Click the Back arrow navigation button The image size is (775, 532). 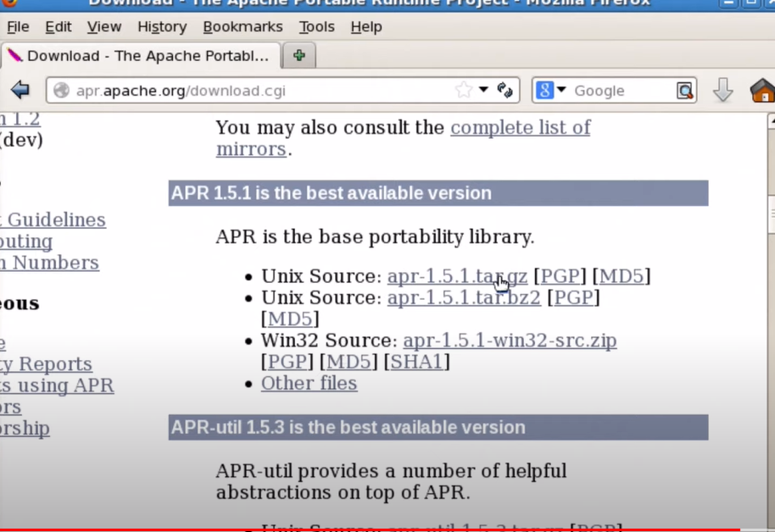click(20, 91)
